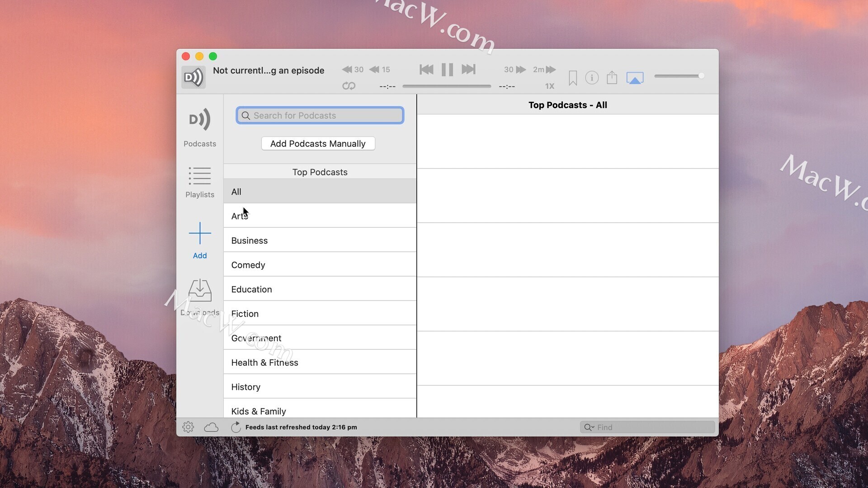This screenshot has height=488, width=868.
Task: Select the Comedy category
Action: [320, 265]
